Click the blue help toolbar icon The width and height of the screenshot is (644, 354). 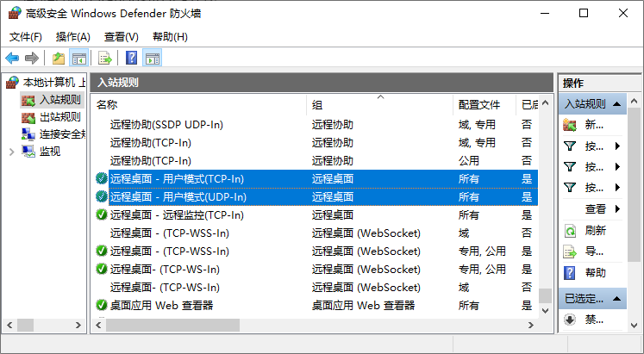click(132, 58)
